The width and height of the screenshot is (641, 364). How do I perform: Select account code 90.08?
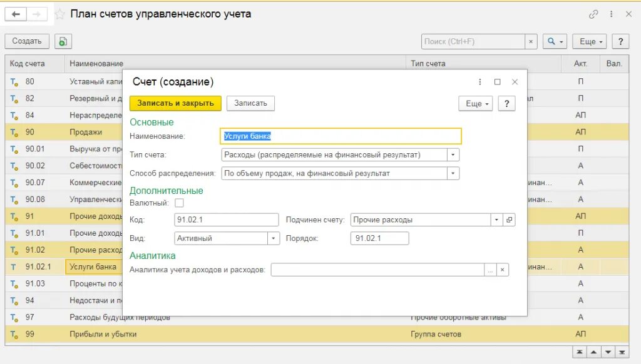64,200
